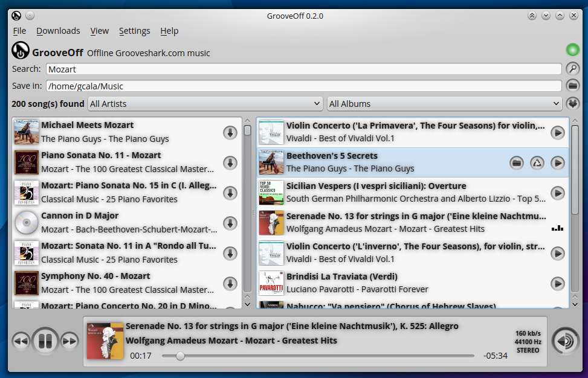
Task: Click down arrow of downloads list scrollbar
Action: (575, 304)
